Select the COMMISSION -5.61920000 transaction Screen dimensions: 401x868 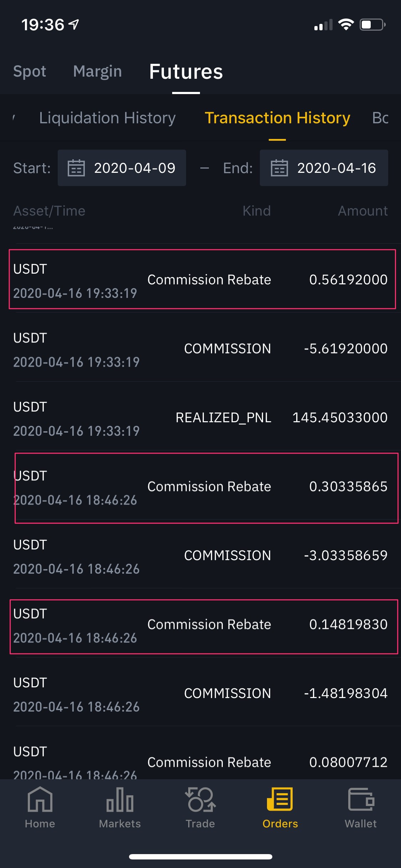[202, 348]
